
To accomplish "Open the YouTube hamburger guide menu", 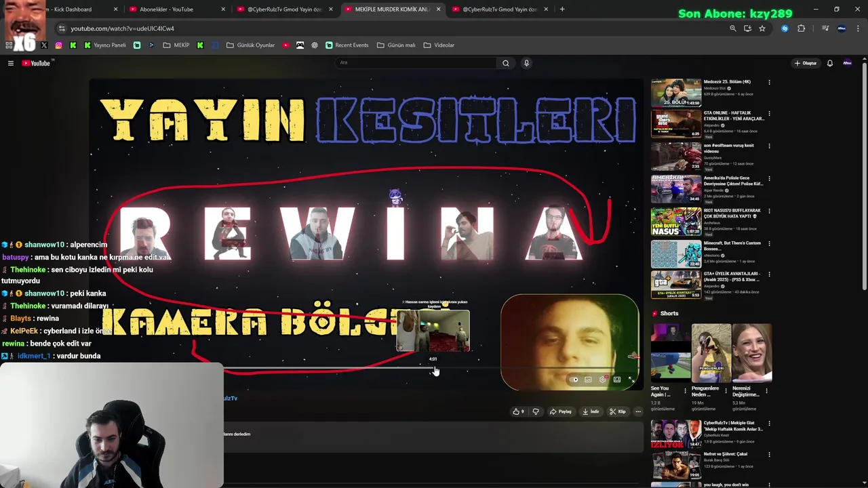I will [x=10, y=63].
